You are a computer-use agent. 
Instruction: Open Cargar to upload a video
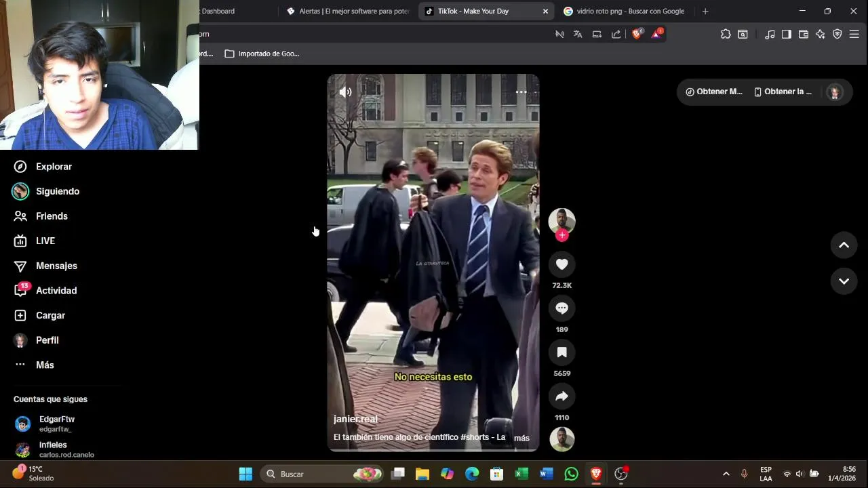click(x=39, y=315)
